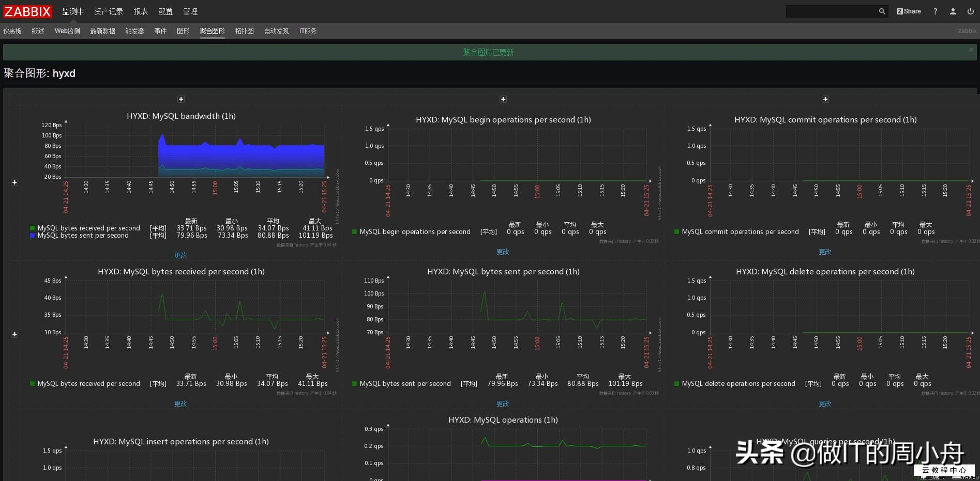Open the 配置 top menu
Screen dimensions: 980x481
click(165, 11)
